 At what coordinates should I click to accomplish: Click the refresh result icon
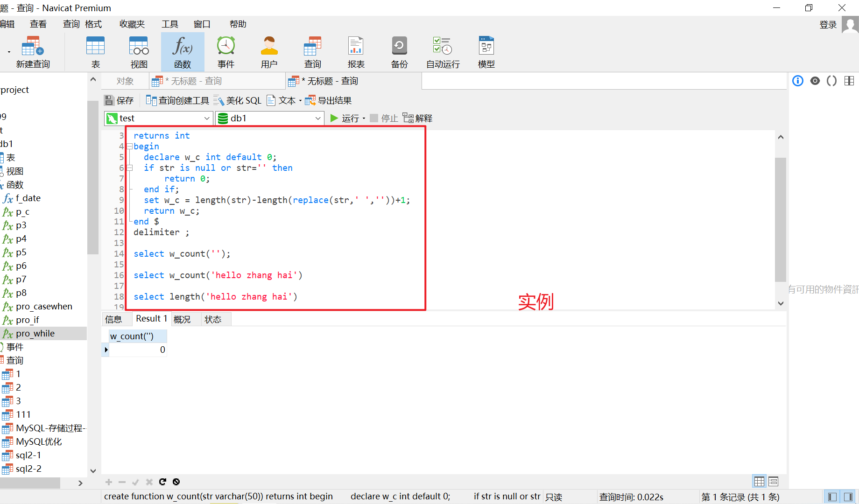coord(162,482)
